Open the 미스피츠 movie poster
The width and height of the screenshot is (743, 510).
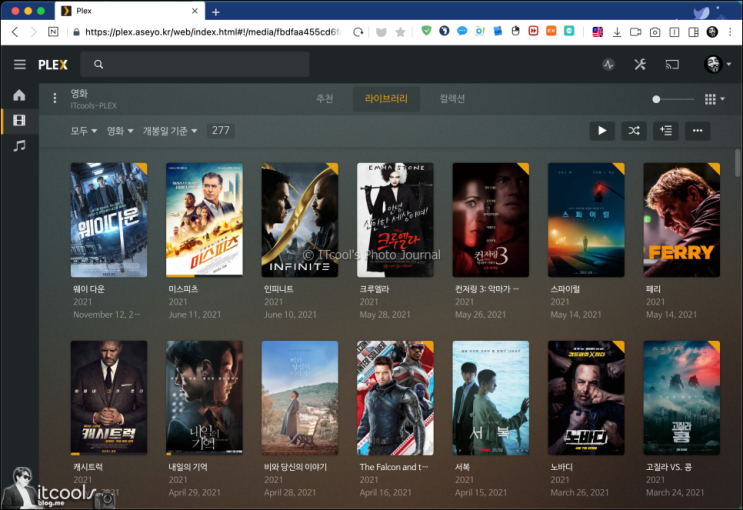click(204, 220)
